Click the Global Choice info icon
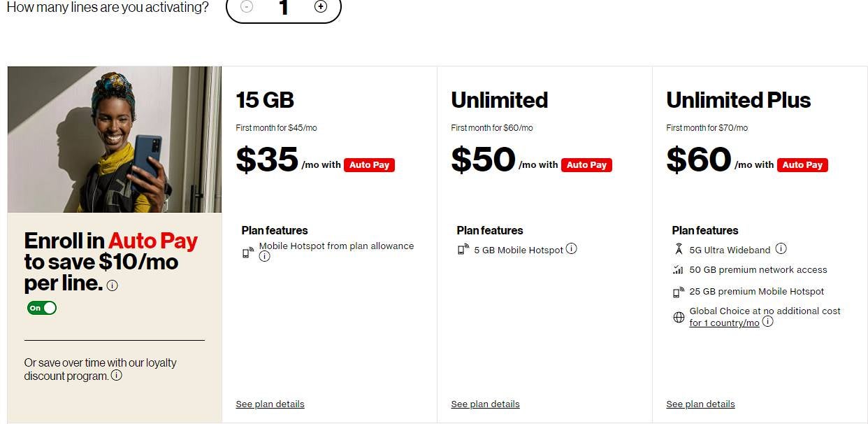868x424 pixels. point(767,322)
